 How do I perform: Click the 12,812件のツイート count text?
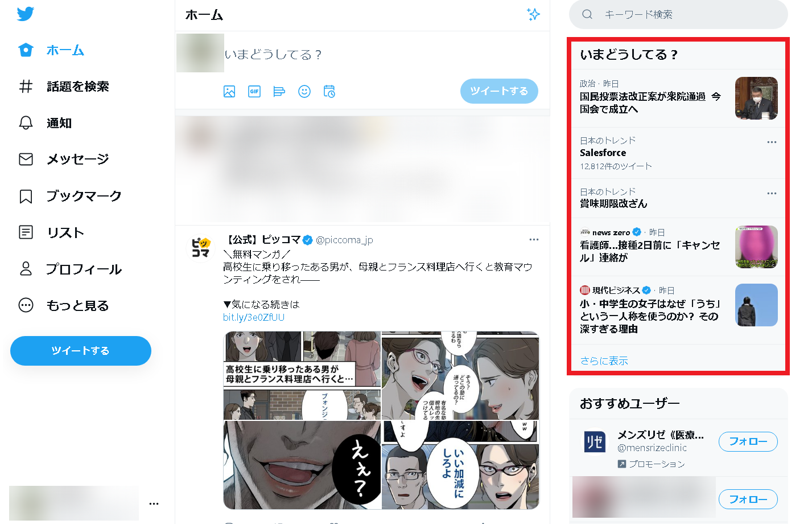click(x=616, y=166)
